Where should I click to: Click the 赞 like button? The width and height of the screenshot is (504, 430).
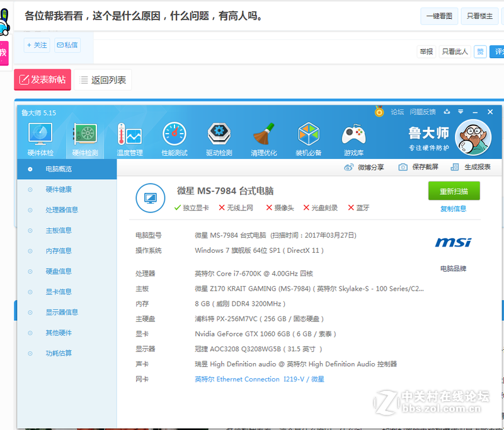[480, 52]
